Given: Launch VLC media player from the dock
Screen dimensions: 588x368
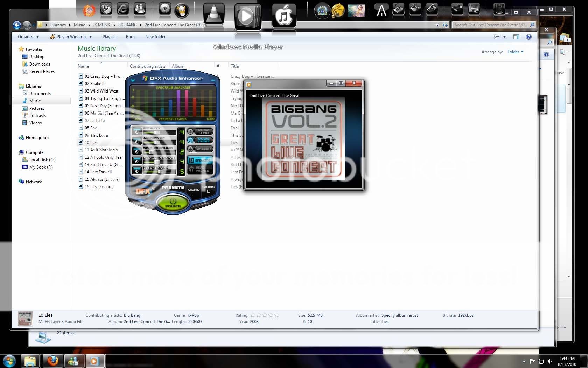Looking at the screenshot, I should pos(214,14).
